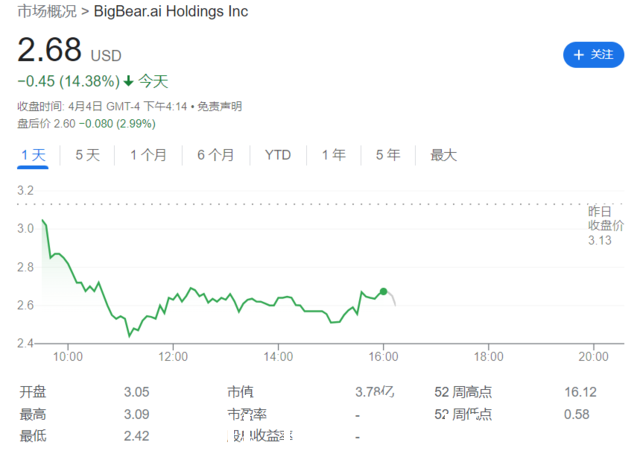Switch to the 5 天 tab
The image size is (640, 454).
(87, 155)
